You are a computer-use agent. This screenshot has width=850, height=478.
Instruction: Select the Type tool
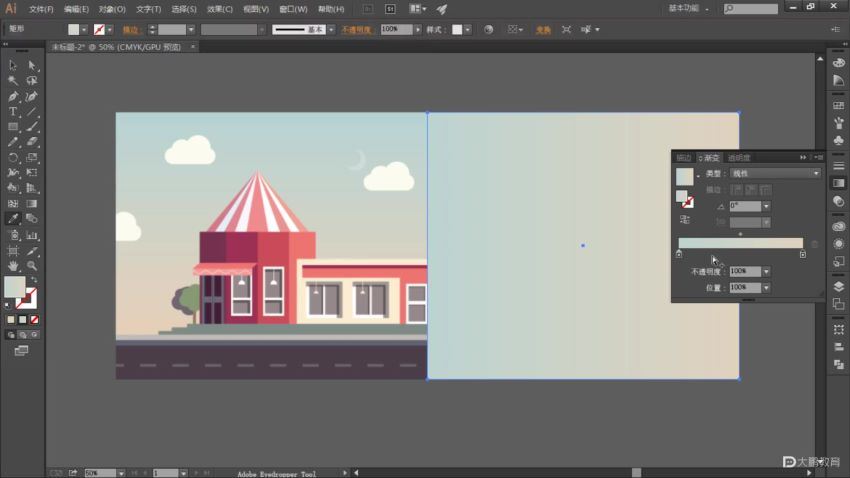(x=13, y=112)
